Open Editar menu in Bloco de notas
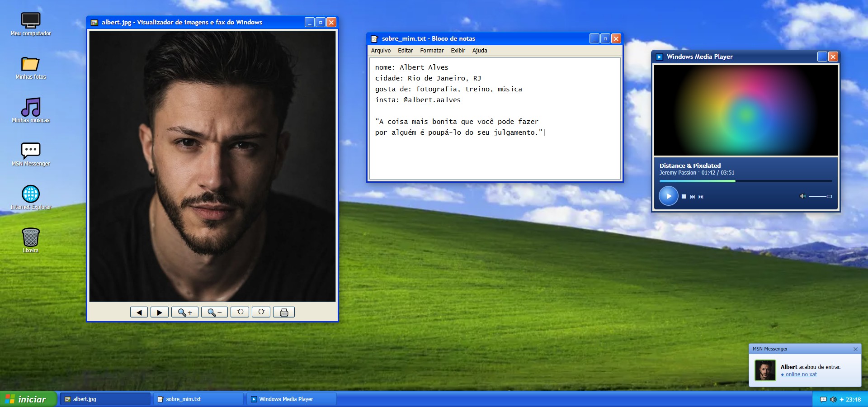The image size is (868, 407). pyautogui.click(x=406, y=51)
